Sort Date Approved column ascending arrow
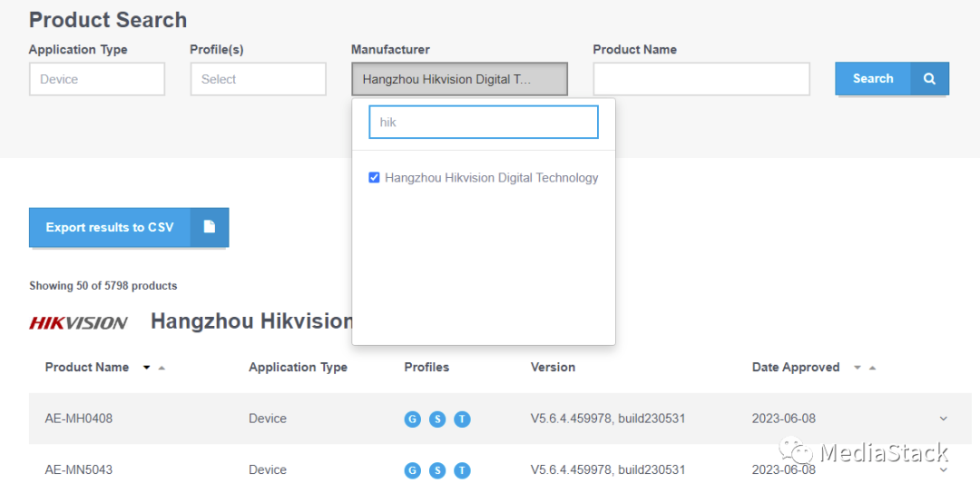Screen dimensions: 980x493 pos(872,368)
